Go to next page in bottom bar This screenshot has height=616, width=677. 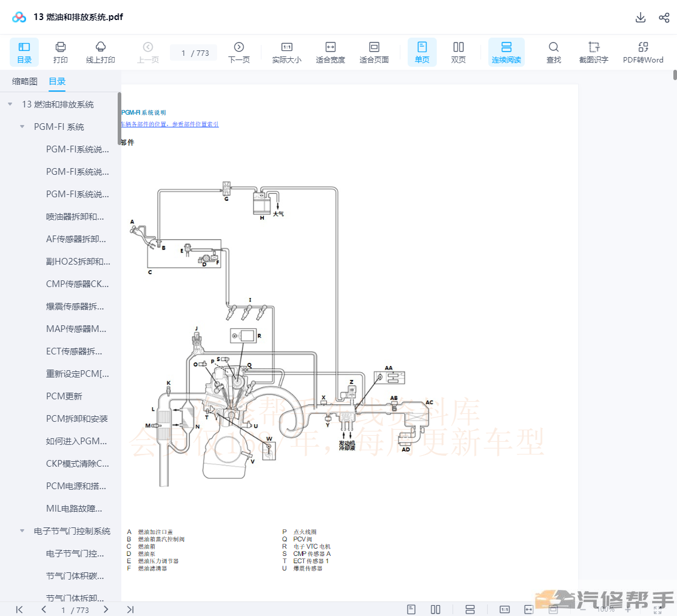point(106,609)
